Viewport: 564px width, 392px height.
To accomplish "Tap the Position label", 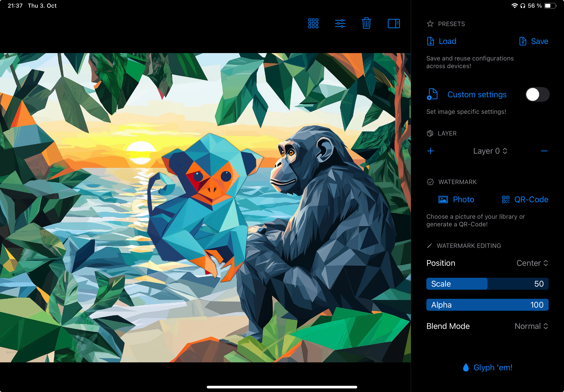I will 441,263.
